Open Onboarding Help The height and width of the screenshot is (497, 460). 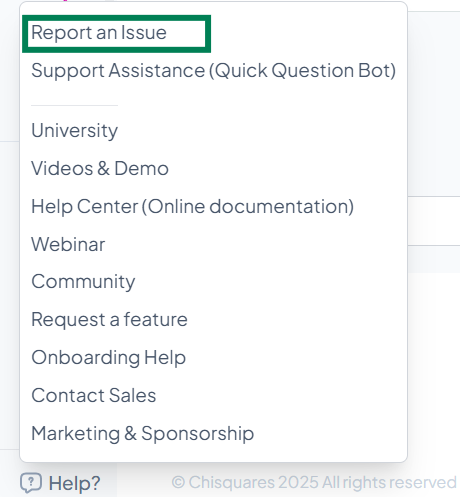pyautogui.click(x=109, y=357)
